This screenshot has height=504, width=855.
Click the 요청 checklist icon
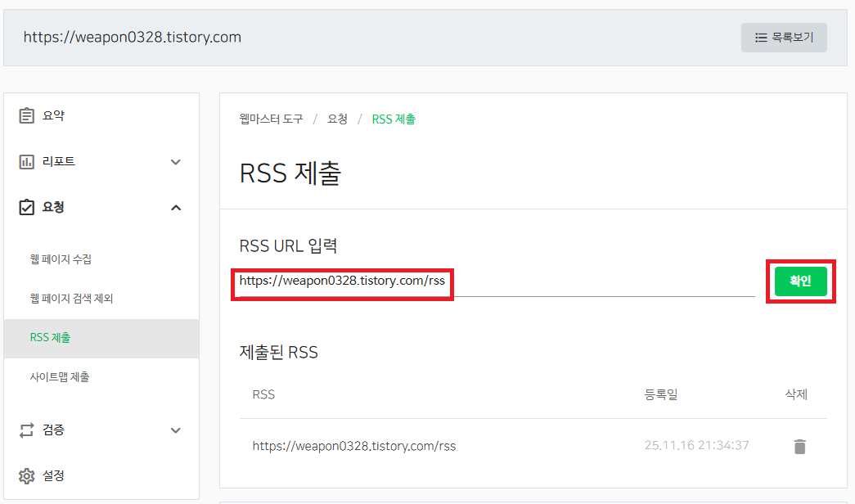26,207
